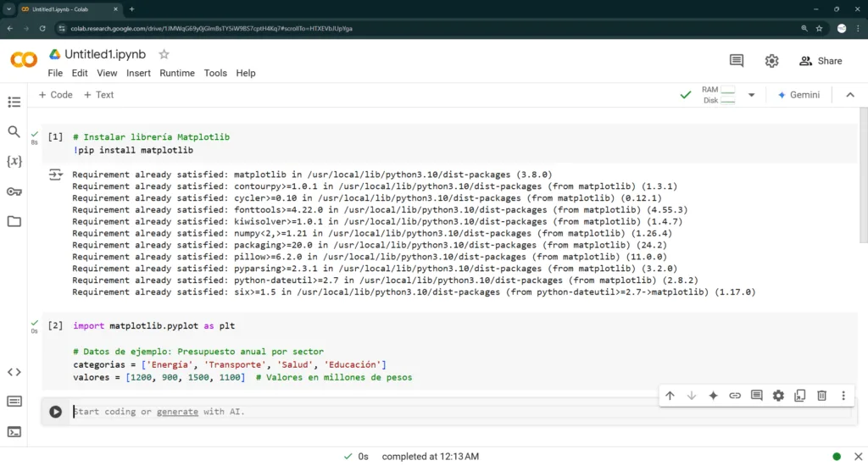Open the cell's more options menu
The height and width of the screenshot is (466, 868).
click(x=843, y=396)
